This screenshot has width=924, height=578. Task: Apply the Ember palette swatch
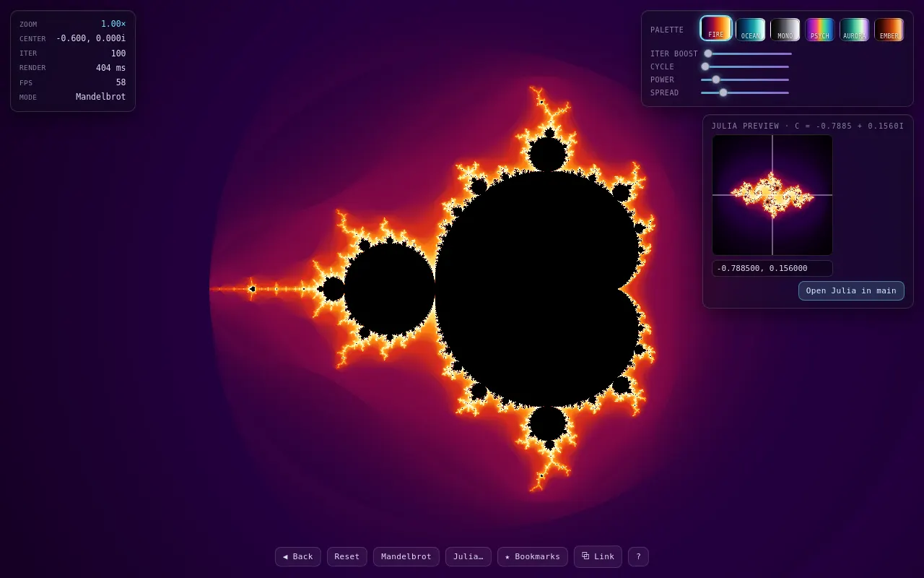pos(889,30)
